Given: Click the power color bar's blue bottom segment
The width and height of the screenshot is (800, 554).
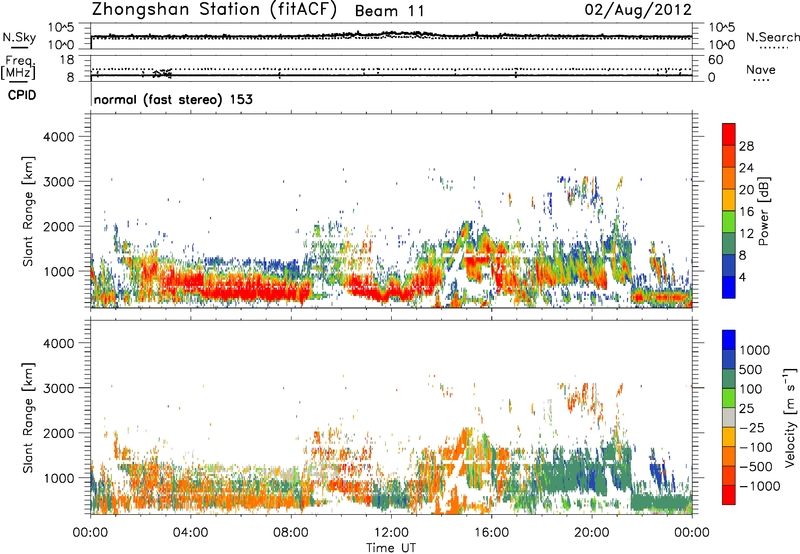Looking at the screenshot, I should (x=729, y=287).
